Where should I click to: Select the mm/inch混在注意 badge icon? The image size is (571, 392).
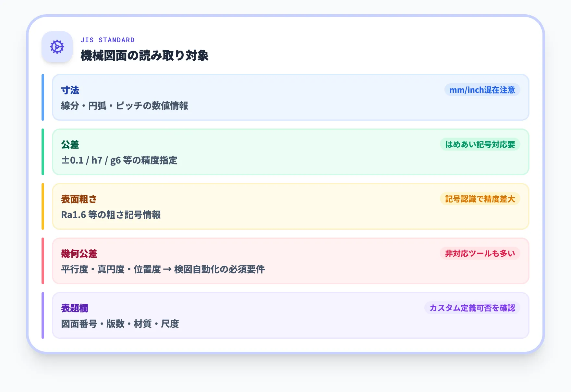[x=482, y=90]
